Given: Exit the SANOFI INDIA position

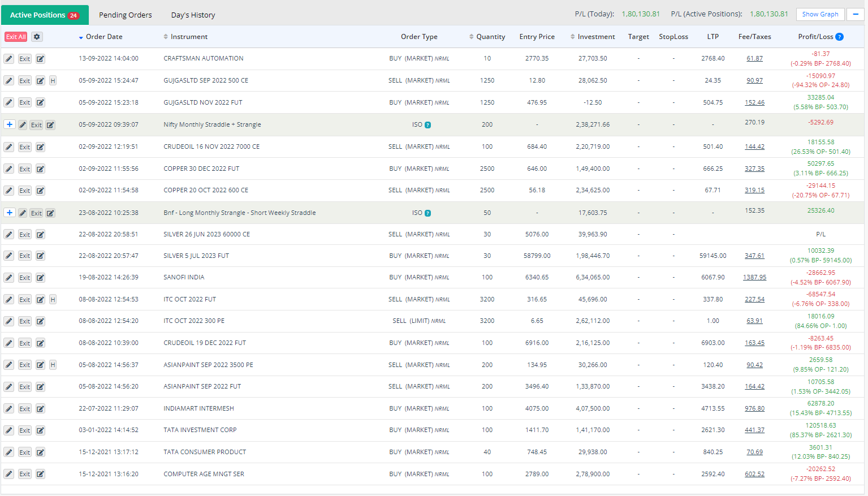Looking at the screenshot, I should (25, 278).
